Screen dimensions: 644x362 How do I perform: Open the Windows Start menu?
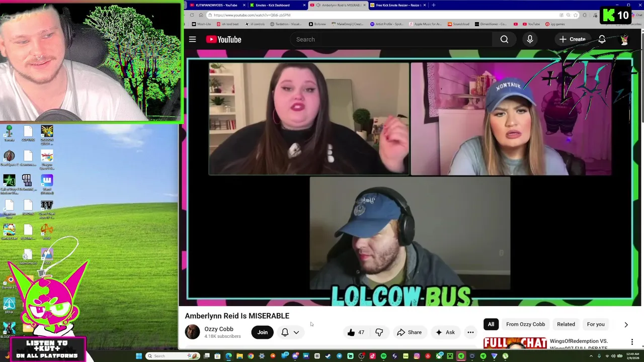[139, 356]
